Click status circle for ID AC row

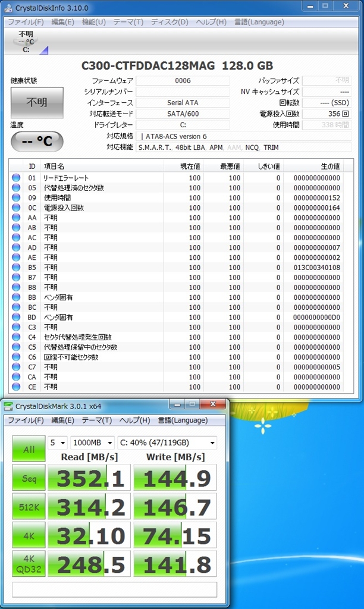pos(16,238)
